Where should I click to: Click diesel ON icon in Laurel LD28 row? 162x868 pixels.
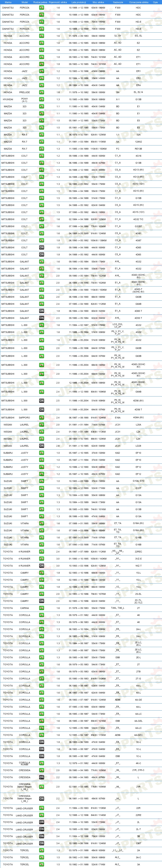(41, 446)
